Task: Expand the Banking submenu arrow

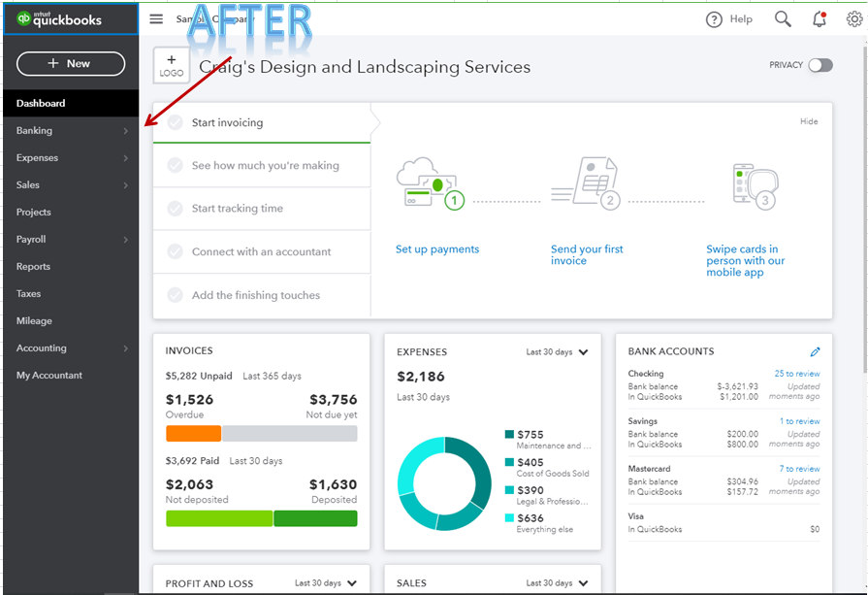Action: 126,131
